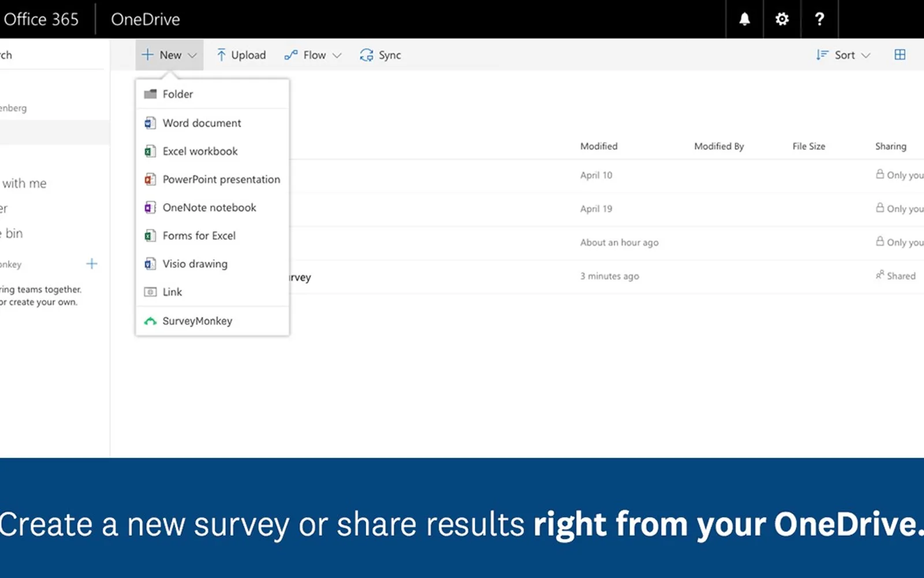Create a new Word document

[x=213, y=123]
